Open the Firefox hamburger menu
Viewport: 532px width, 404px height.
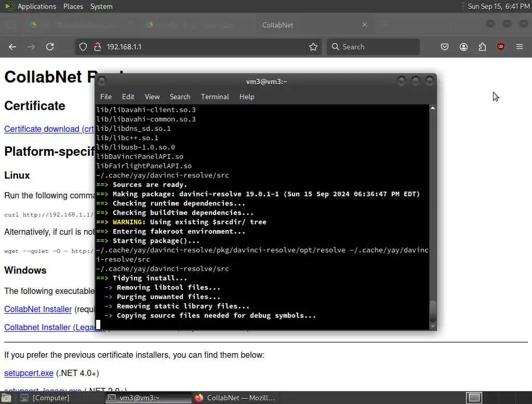click(x=520, y=47)
